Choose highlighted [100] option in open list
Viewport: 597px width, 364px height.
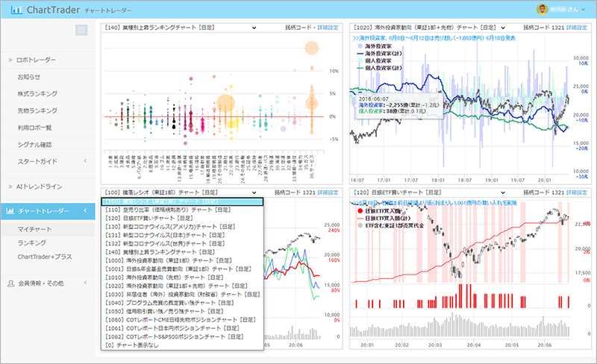pos(182,201)
